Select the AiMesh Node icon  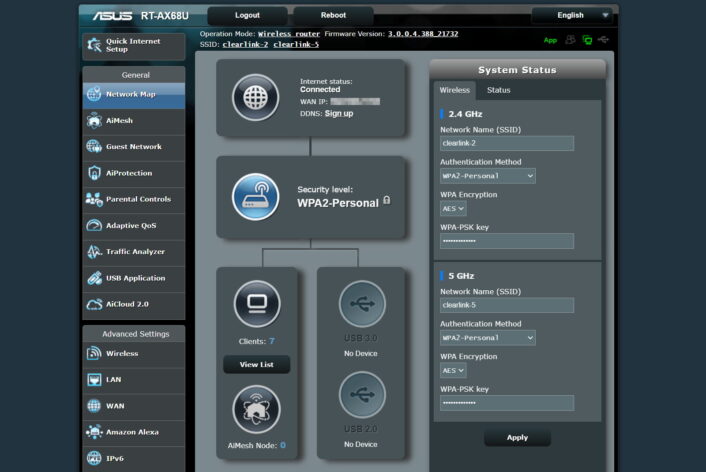pos(256,409)
